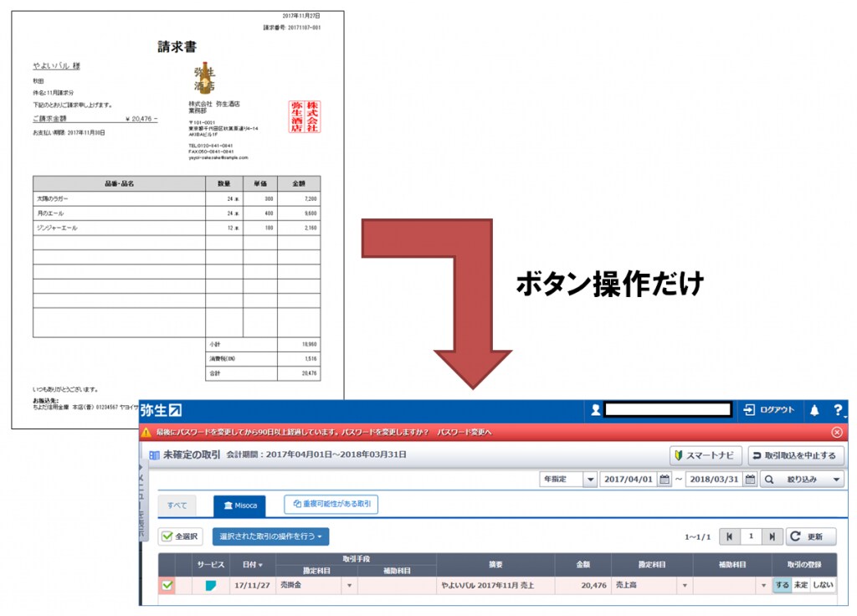Go to first page of transactions
This screenshot has height=616, width=857.
pos(729,536)
